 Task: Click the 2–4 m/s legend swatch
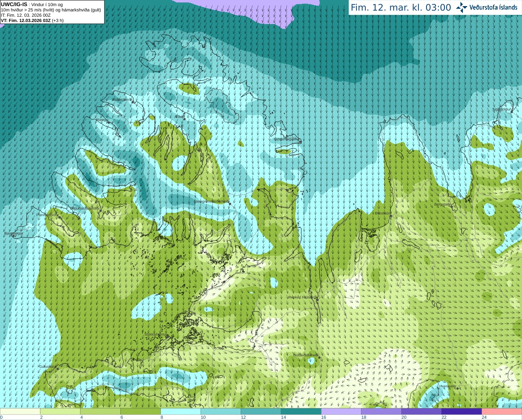[61, 411]
